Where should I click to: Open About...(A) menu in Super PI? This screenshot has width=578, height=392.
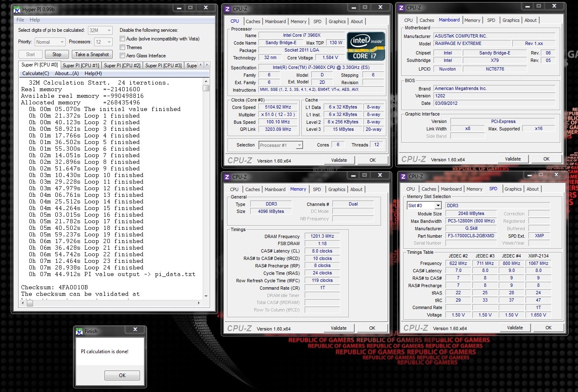(67, 73)
